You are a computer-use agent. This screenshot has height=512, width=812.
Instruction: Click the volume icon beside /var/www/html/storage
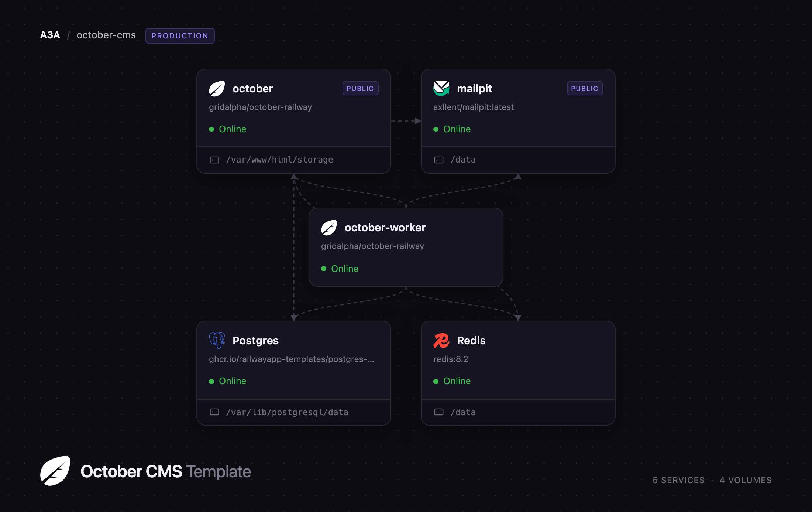pyautogui.click(x=214, y=160)
